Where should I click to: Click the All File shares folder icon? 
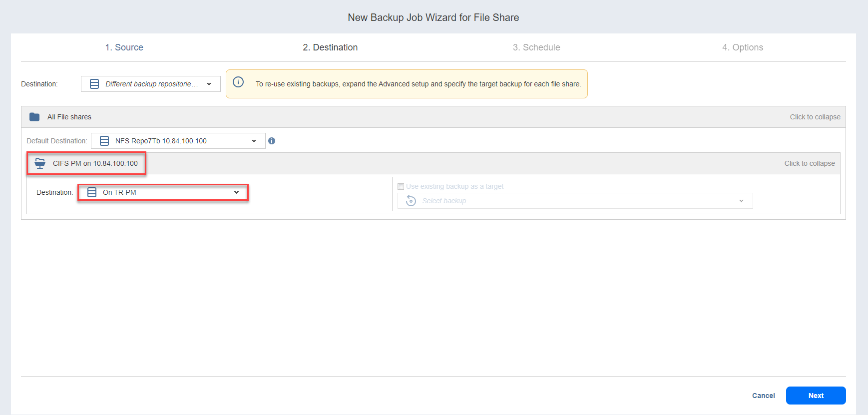click(x=34, y=117)
